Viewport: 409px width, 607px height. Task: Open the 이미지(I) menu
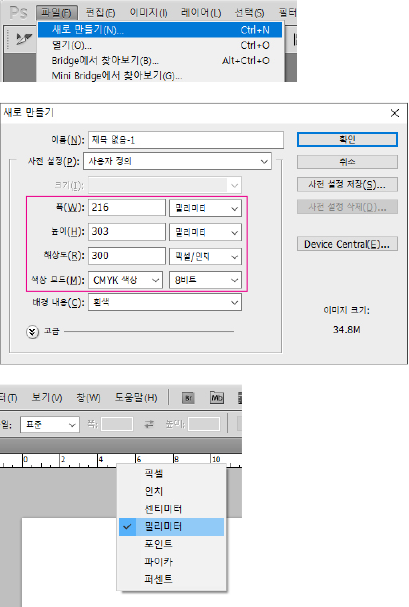(x=149, y=13)
